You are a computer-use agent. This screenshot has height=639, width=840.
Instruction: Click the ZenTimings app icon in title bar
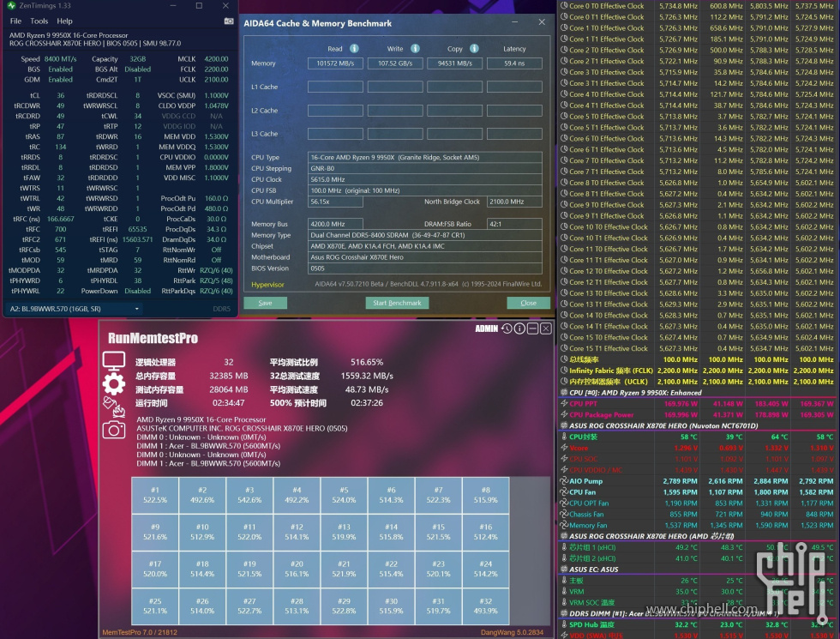coord(11,5)
